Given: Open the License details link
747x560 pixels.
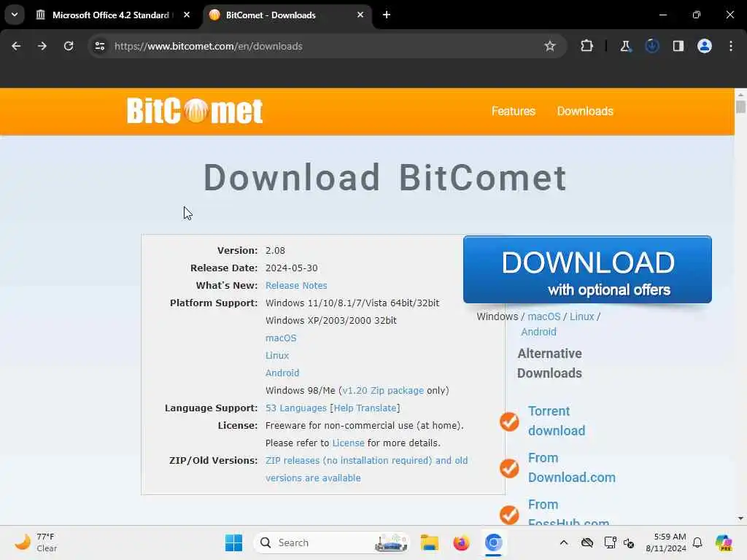Looking at the screenshot, I should pyautogui.click(x=348, y=443).
